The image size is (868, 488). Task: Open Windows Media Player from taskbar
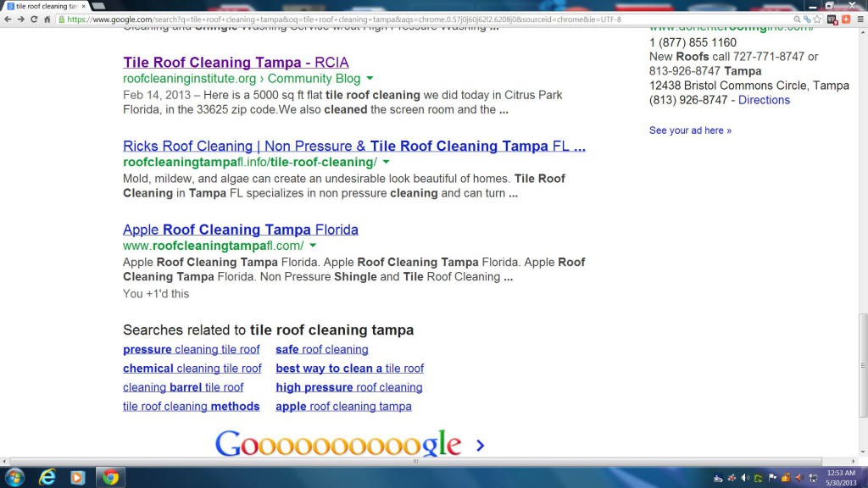(x=78, y=477)
